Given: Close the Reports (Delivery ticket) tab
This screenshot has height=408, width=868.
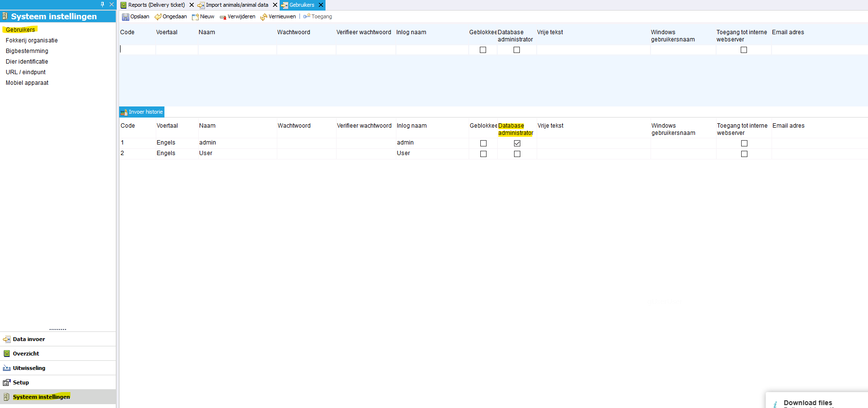Looking at the screenshot, I should pos(191,5).
